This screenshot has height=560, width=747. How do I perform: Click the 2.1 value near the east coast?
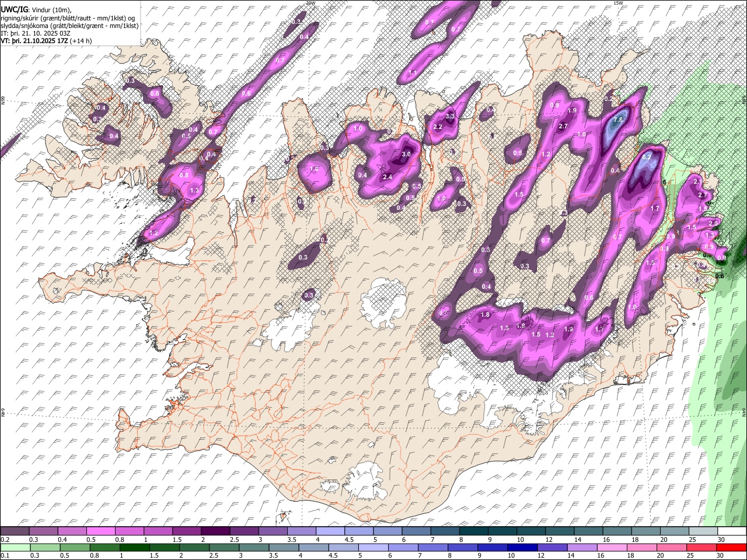[697, 181]
